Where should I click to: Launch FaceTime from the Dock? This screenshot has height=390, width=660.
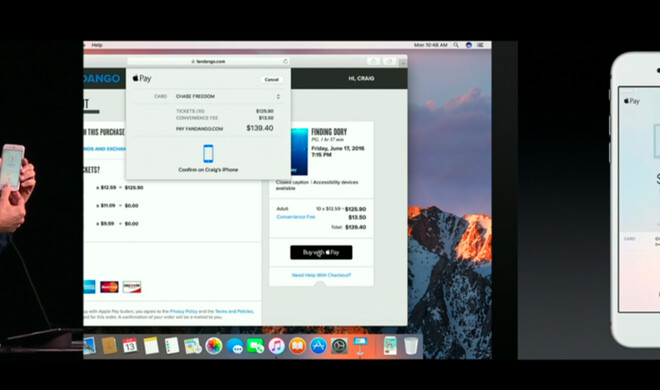[255, 346]
